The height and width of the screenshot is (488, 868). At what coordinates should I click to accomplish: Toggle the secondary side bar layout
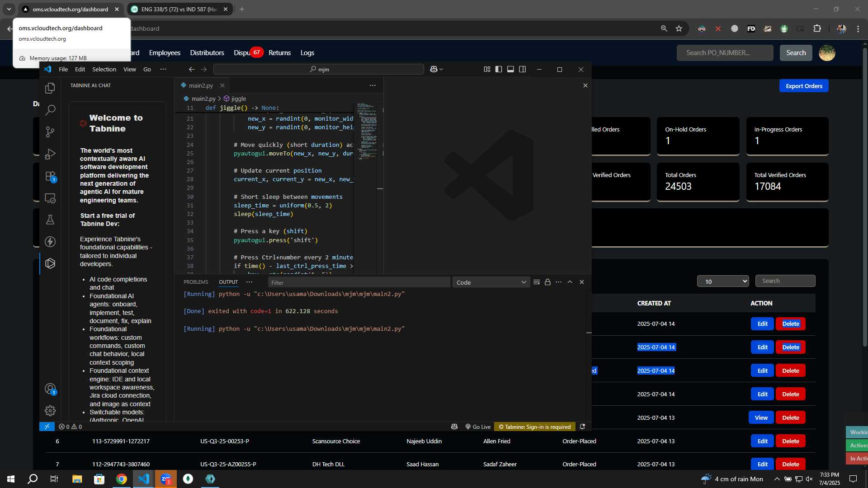pos(523,69)
